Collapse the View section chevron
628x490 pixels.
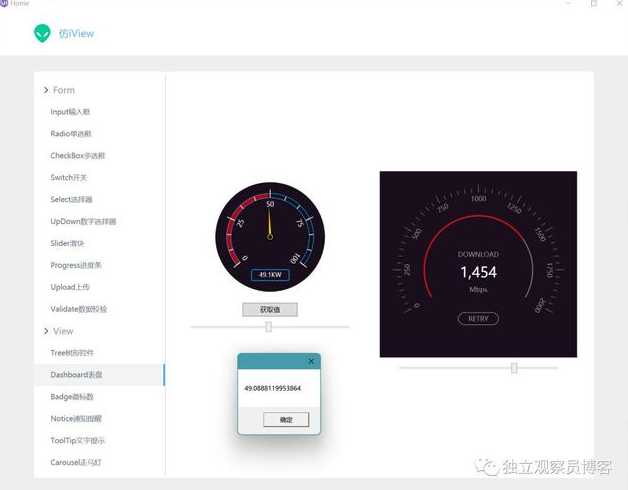pos(46,331)
